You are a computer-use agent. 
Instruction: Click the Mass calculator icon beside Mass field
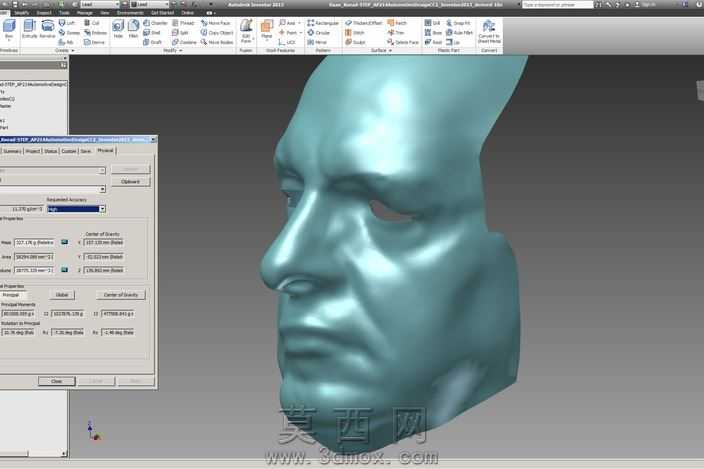point(65,242)
